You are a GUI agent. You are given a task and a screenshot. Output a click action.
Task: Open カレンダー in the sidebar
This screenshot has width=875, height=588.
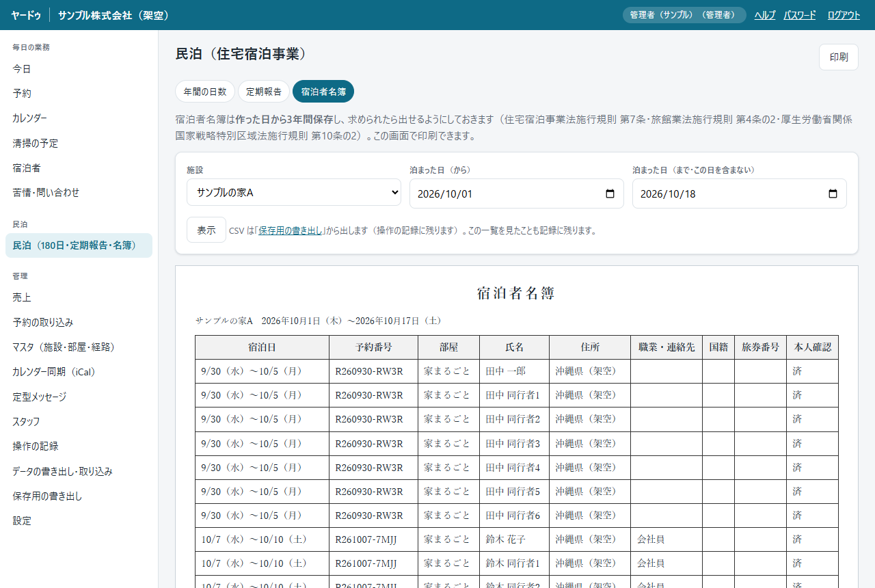(79, 118)
